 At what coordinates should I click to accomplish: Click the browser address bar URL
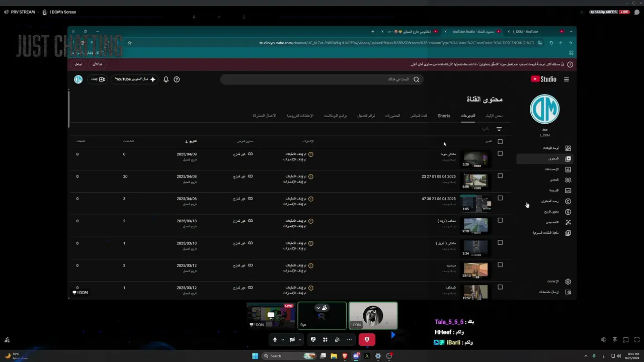coord(397,43)
